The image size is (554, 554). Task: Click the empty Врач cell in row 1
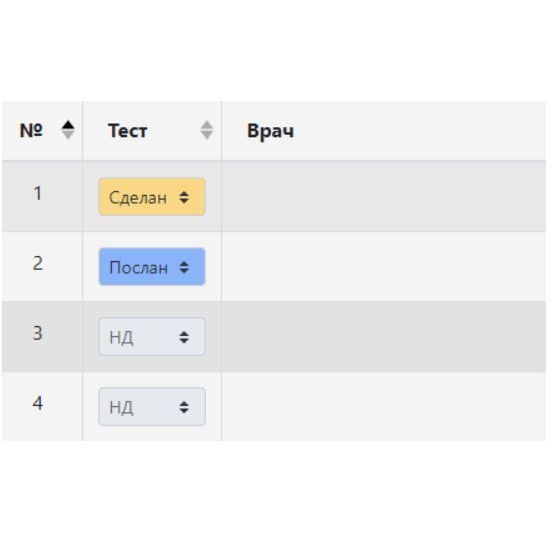384,196
